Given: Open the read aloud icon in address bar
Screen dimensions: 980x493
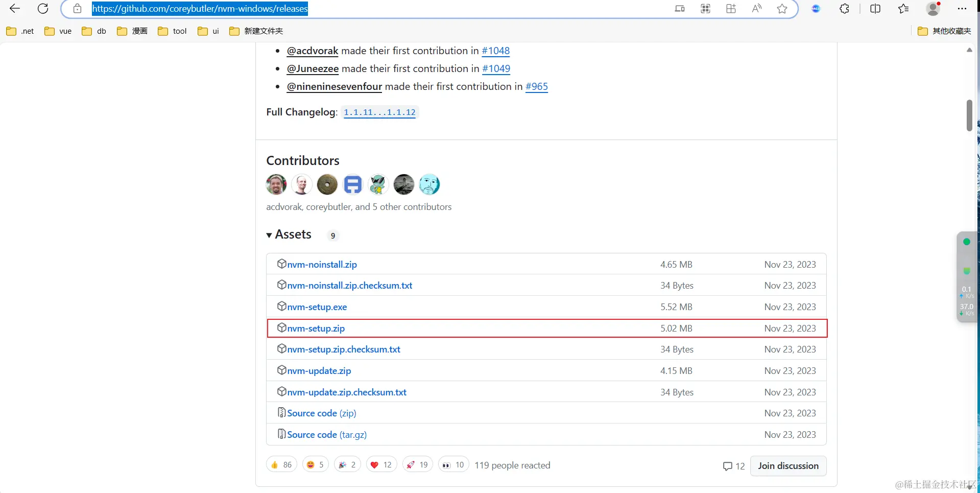Looking at the screenshot, I should click(x=756, y=9).
